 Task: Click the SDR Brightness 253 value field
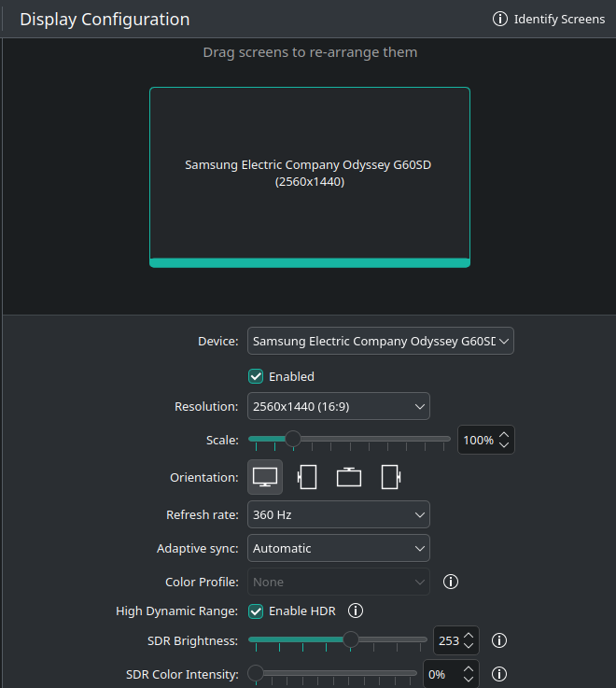[448, 641]
